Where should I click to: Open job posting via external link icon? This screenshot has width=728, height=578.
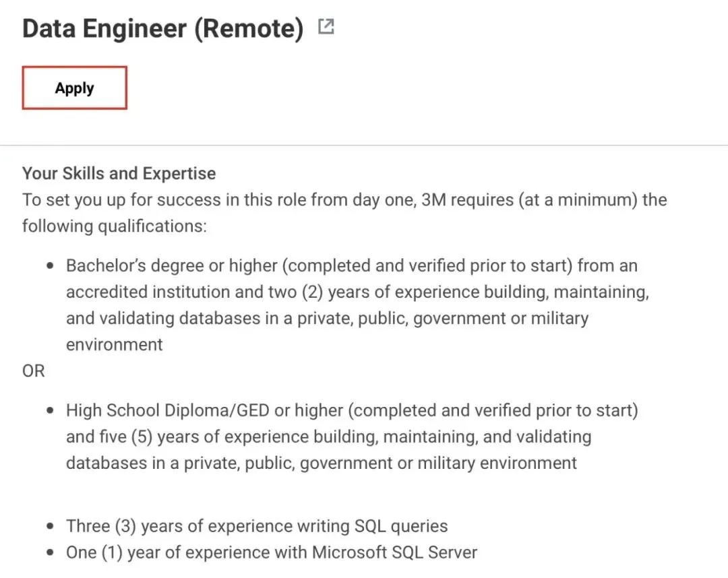[326, 28]
